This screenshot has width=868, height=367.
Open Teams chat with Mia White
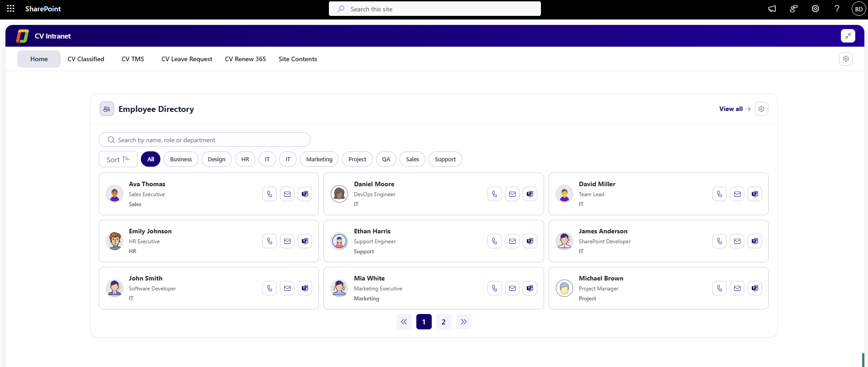pyautogui.click(x=530, y=288)
